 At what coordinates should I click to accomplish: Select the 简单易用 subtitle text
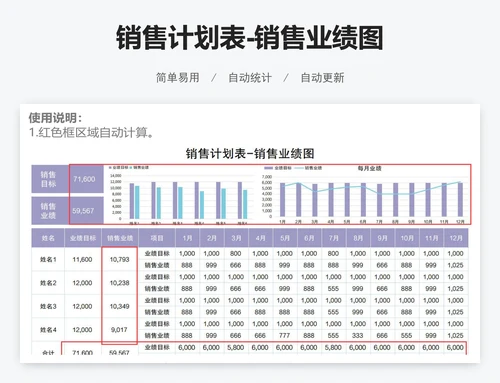click(178, 78)
